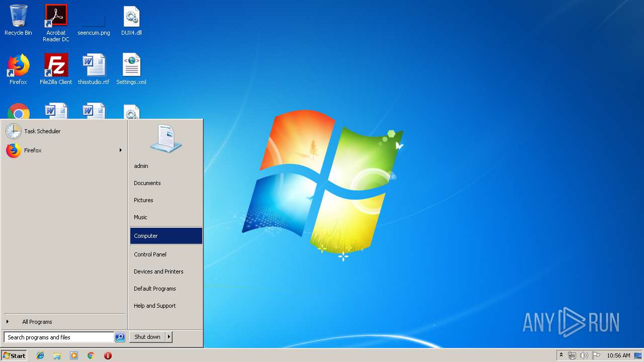Open Devices and Printers

[166, 271]
